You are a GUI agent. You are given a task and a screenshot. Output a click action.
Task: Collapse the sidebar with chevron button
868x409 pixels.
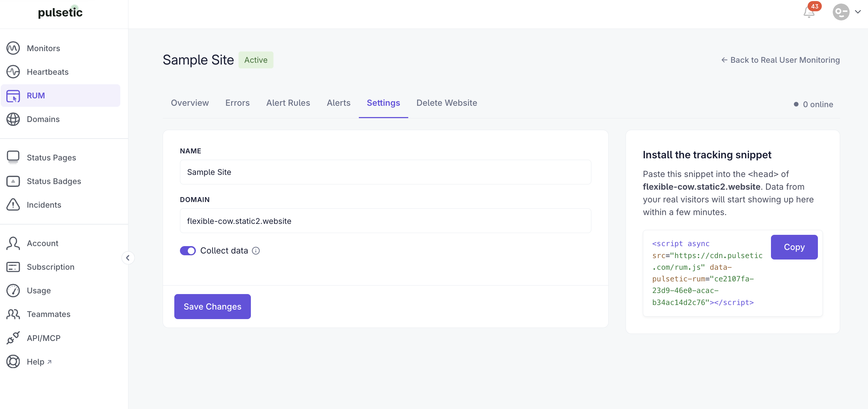[128, 258]
